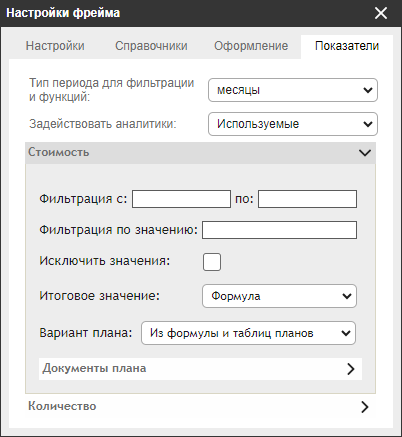Open the Итоговое значение dropdown
This screenshot has height=437, width=402.
pos(279,296)
